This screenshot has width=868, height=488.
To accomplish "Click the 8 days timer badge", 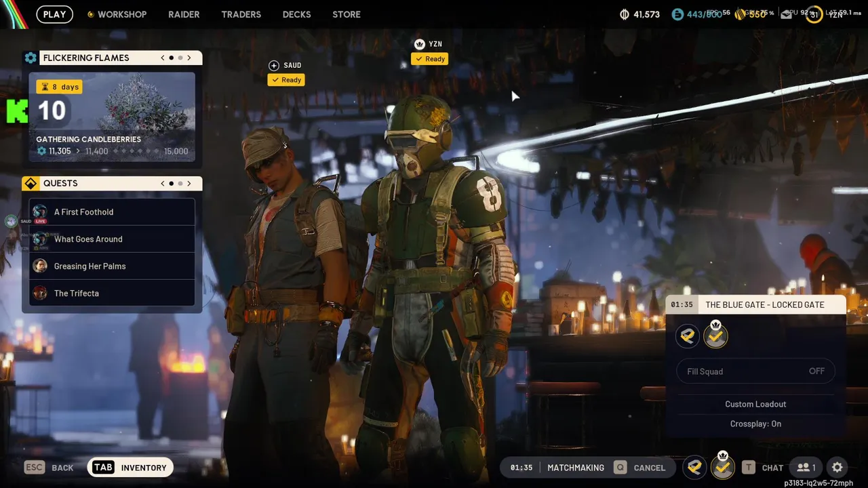I will click(59, 87).
